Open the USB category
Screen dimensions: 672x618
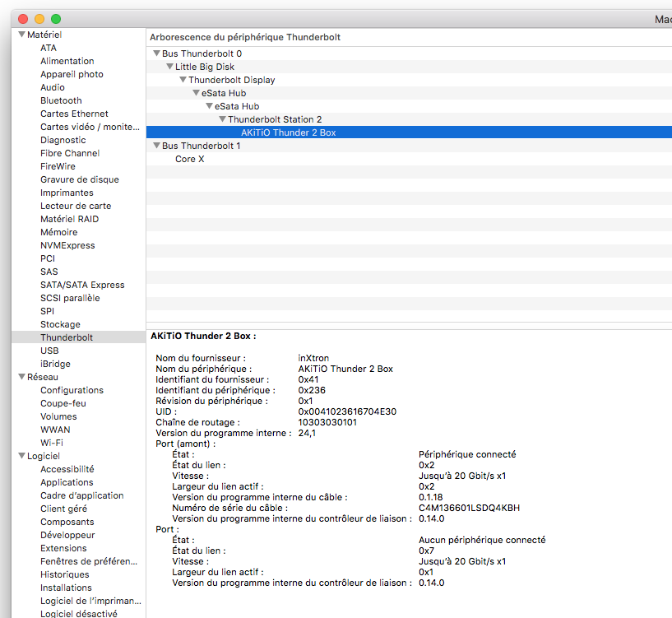pos(49,351)
